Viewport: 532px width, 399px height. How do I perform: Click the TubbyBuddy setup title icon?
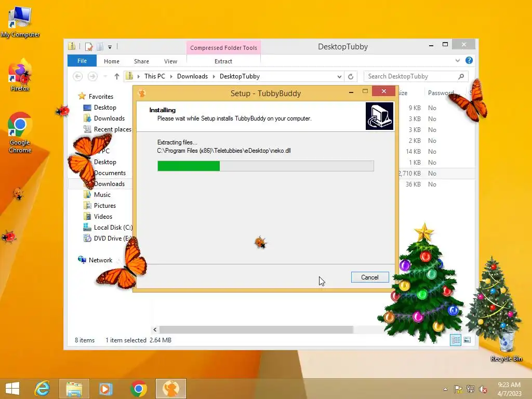(142, 93)
